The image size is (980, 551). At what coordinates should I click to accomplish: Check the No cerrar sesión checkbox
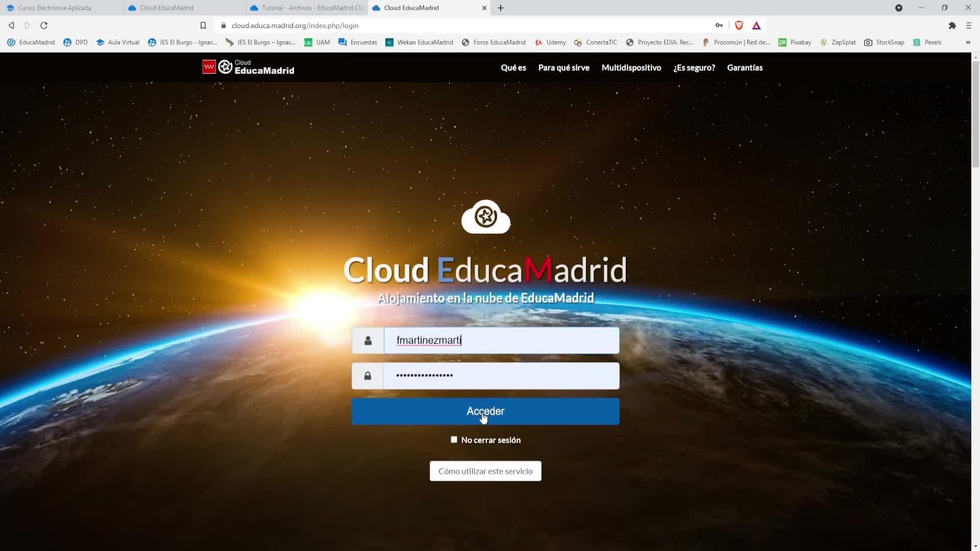point(454,440)
